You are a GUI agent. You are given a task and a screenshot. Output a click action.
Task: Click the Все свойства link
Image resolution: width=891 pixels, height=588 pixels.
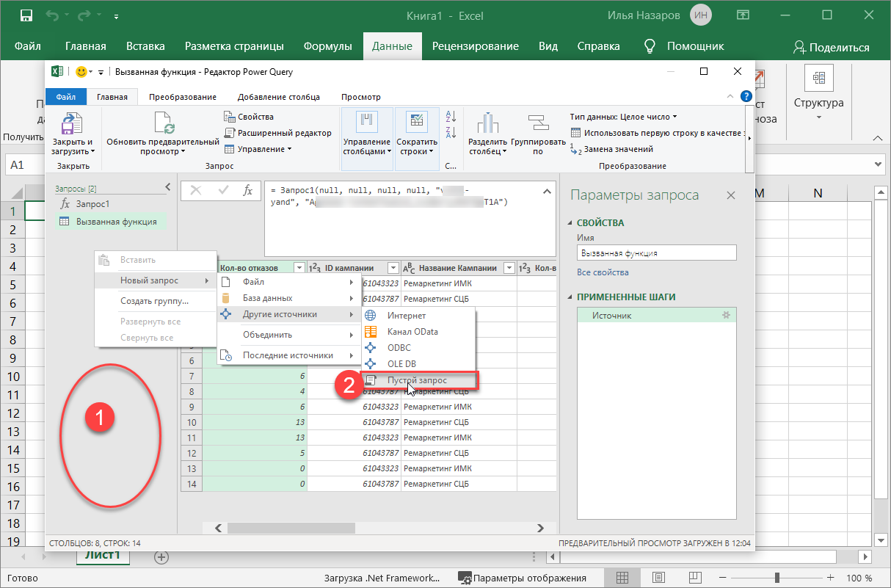[602, 272]
